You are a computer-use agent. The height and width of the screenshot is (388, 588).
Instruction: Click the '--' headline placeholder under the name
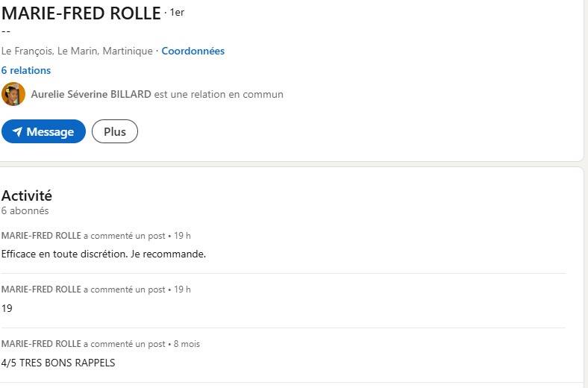point(6,31)
